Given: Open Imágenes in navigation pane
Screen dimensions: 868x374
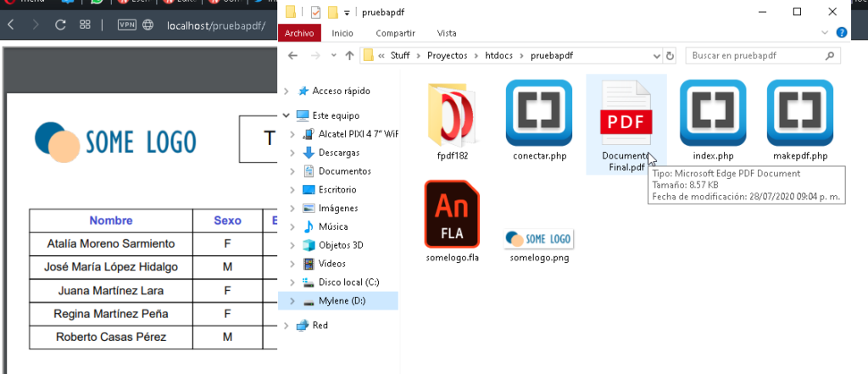Looking at the screenshot, I should pos(337,209).
